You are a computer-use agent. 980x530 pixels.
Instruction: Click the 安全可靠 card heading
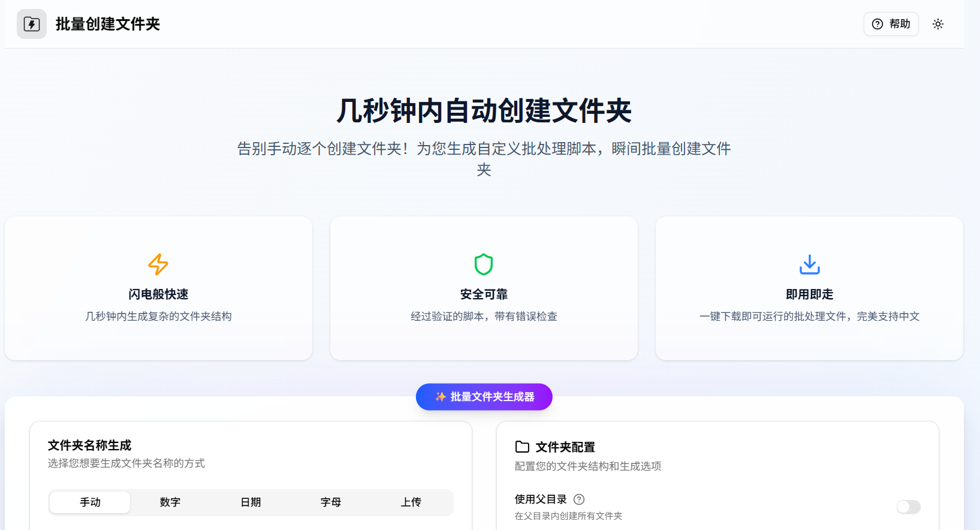tap(484, 294)
